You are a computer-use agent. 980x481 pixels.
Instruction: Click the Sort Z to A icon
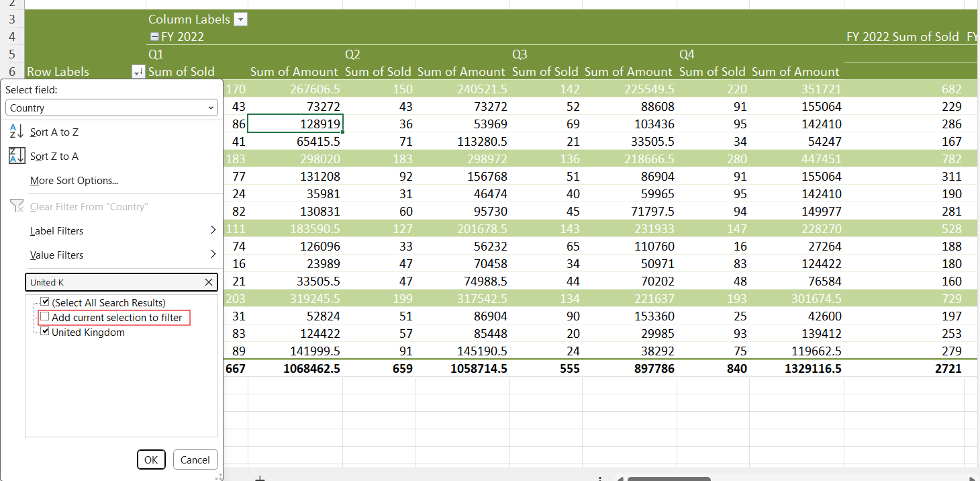click(x=17, y=156)
